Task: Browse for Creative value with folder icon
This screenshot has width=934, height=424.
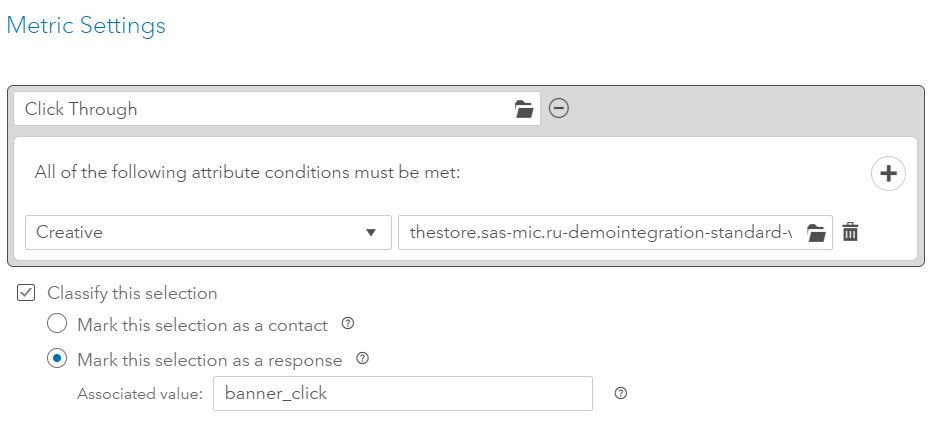Action: coord(816,233)
